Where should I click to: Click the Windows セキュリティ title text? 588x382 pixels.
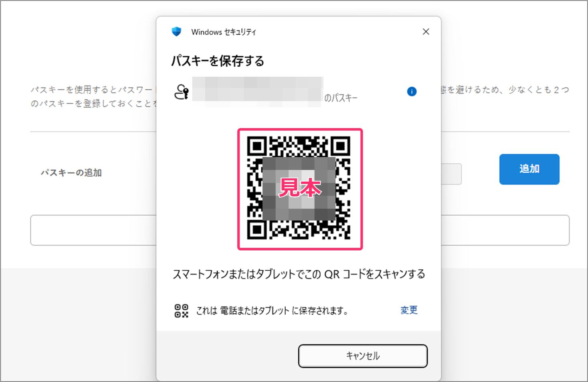click(x=224, y=32)
